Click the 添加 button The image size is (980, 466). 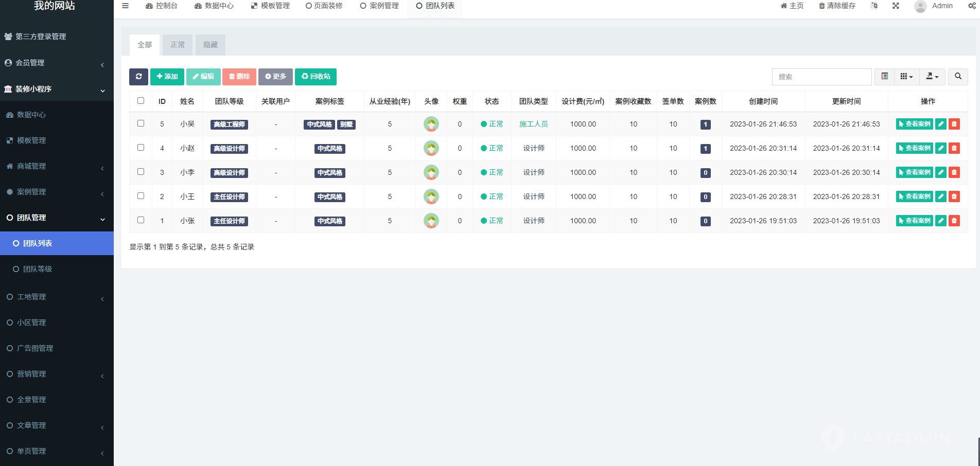(x=167, y=77)
